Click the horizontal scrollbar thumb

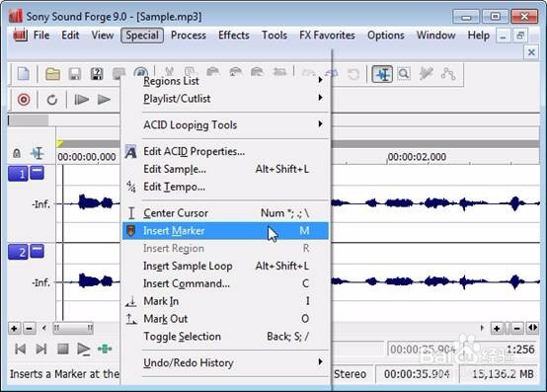[73, 328]
